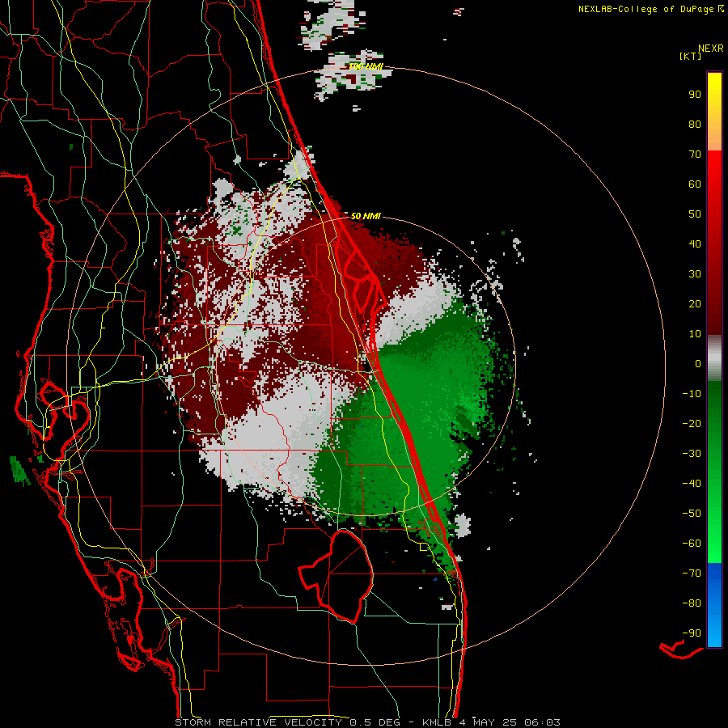The height and width of the screenshot is (728, 728).
Task: Click the 60 value on velocity scale
Action: (x=695, y=184)
